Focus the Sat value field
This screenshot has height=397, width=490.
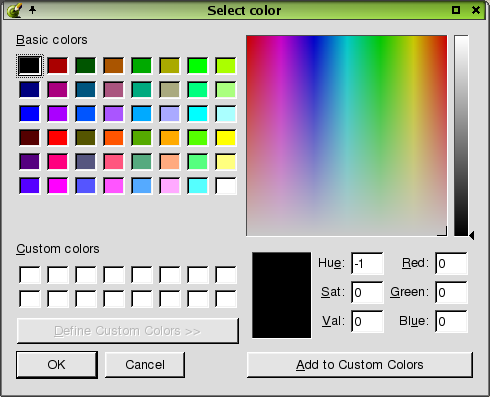pyautogui.click(x=367, y=292)
